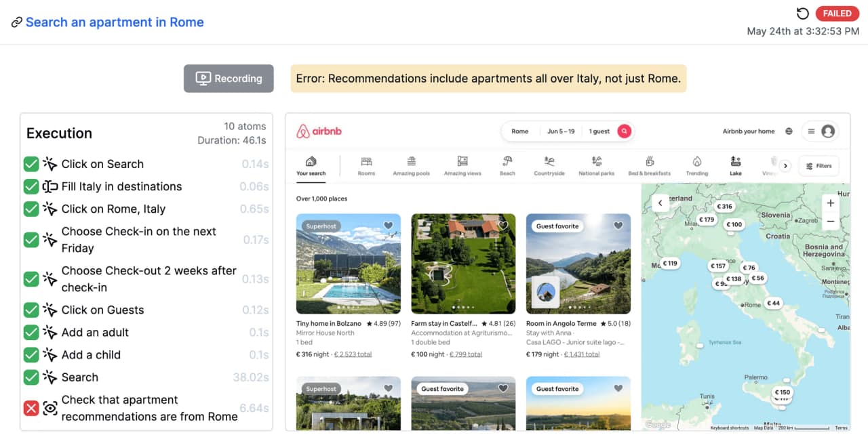Open the Farm stay in Castelf photo
Viewport: 868px width, 437px height.
point(463,264)
